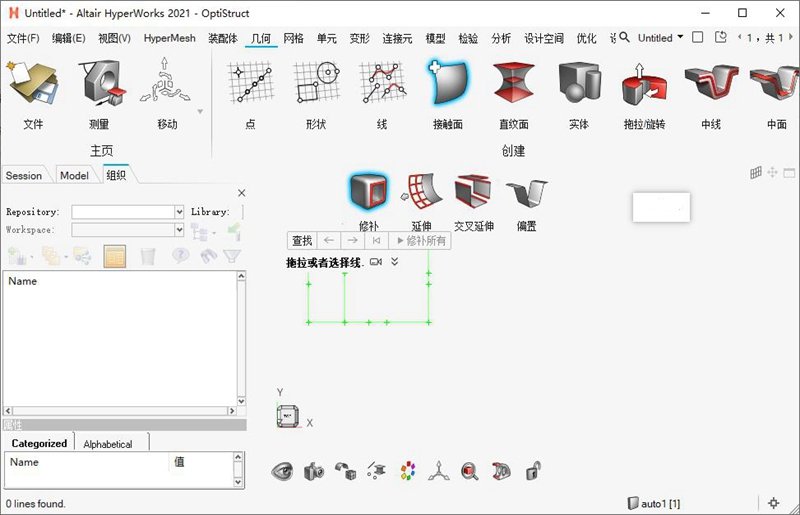Click the 接触面 surface tool
Screen dimensions: 800x515
[x=447, y=83]
